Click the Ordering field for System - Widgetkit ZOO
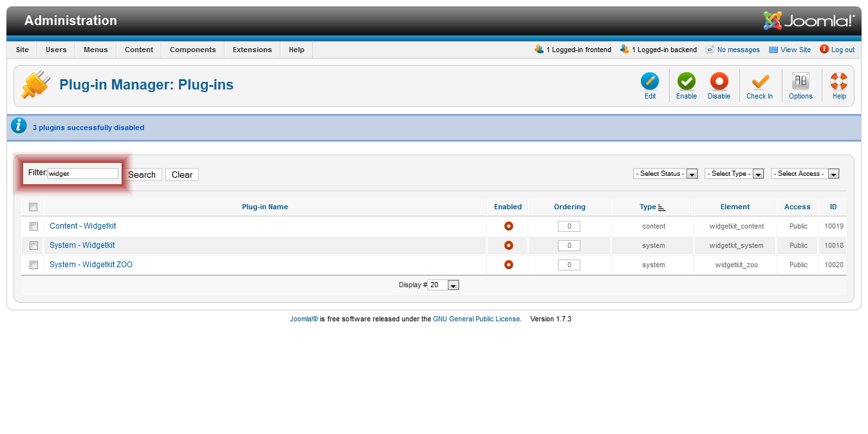Image resolution: width=868 pixels, height=434 pixels. pos(569,265)
